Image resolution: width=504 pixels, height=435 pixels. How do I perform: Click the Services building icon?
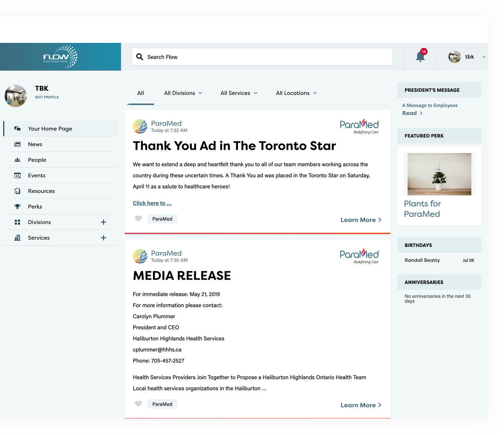point(17,238)
